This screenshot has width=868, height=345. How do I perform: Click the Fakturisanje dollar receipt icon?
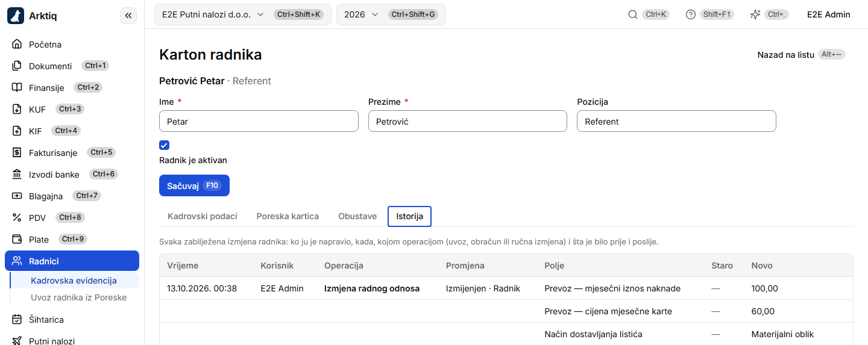(x=17, y=153)
